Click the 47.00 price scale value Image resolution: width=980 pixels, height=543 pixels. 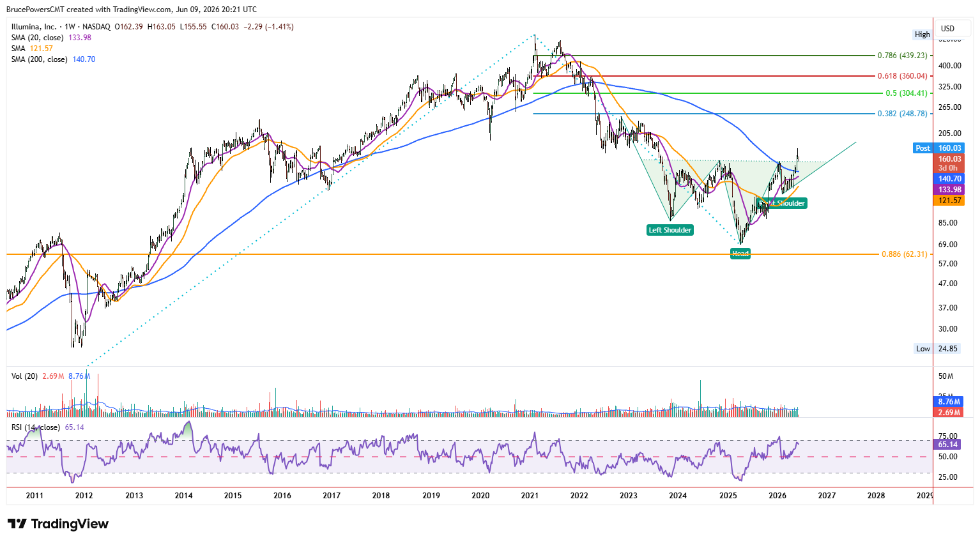tap(948, 284)
